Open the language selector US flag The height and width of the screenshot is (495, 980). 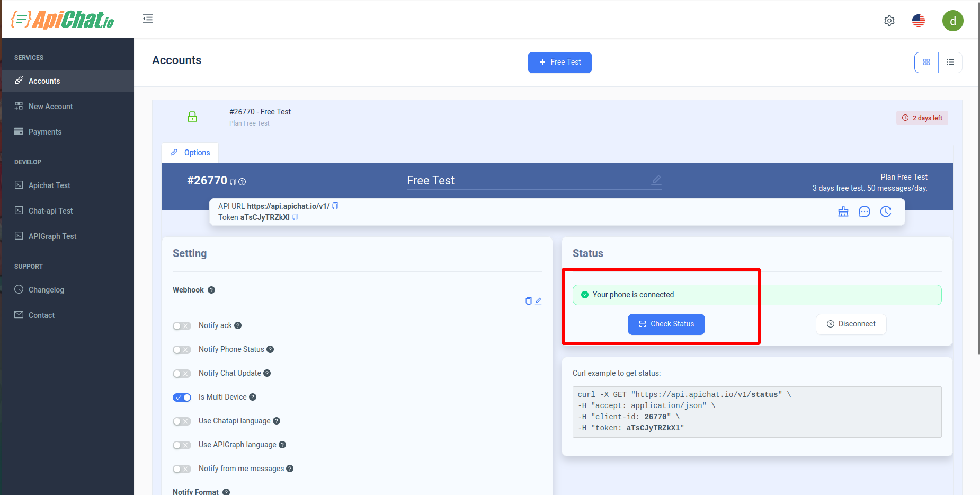coord(919,21)
